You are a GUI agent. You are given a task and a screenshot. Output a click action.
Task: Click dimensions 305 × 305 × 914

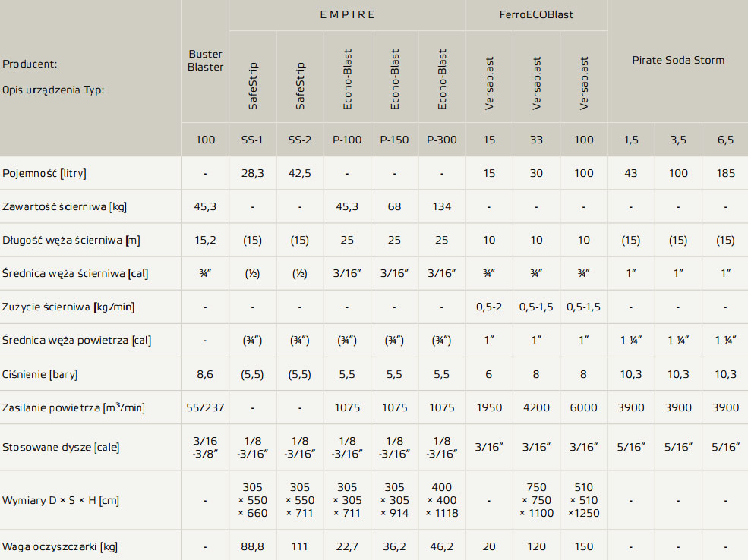[394, 500]
